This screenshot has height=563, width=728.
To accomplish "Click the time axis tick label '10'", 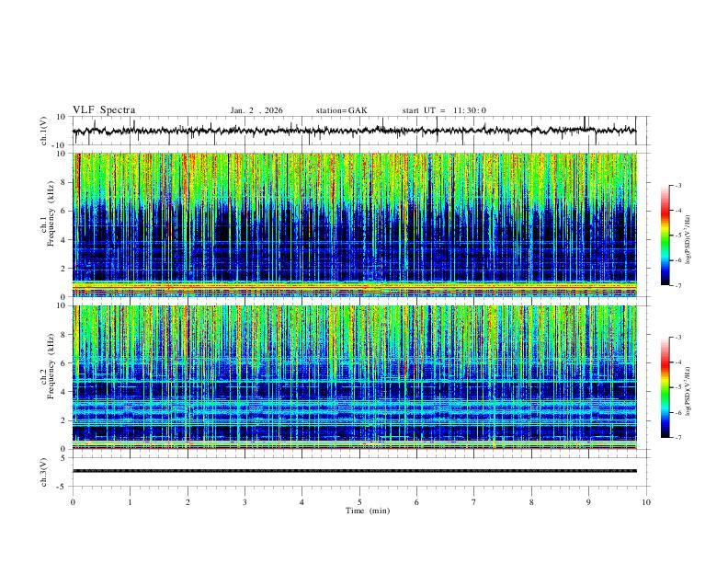I will coord(646,502).
